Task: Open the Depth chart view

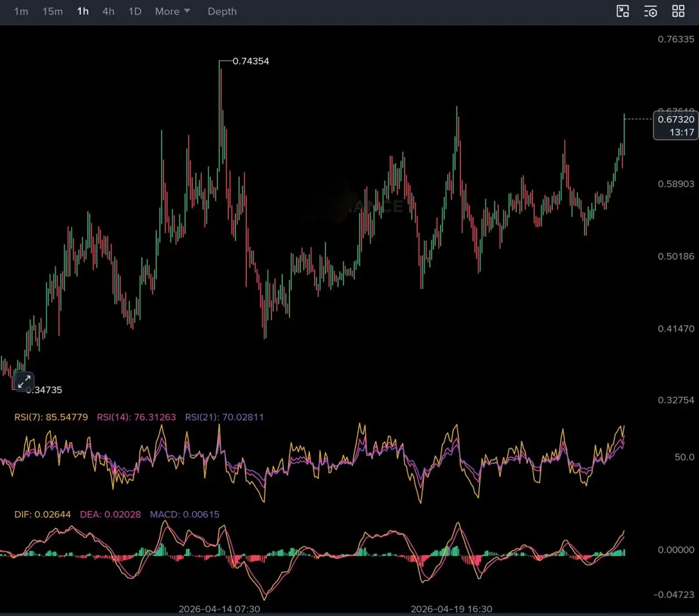Action: tap(222, 12)
